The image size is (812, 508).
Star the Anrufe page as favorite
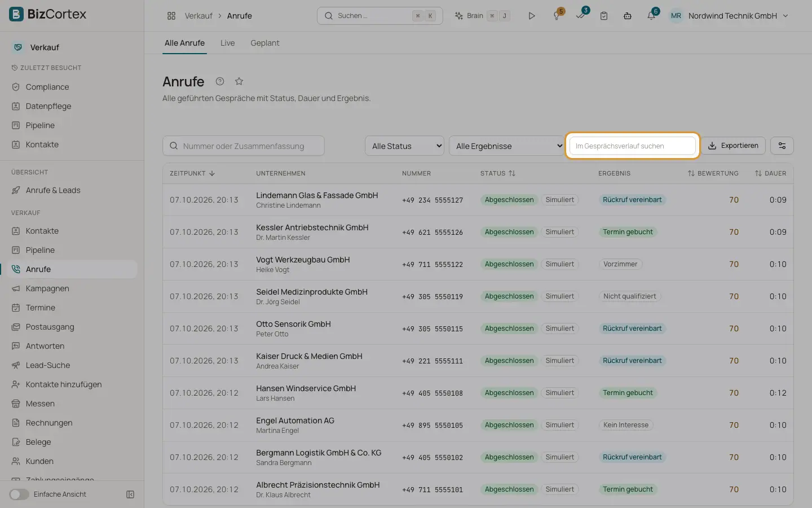click(x=239, y=81)
